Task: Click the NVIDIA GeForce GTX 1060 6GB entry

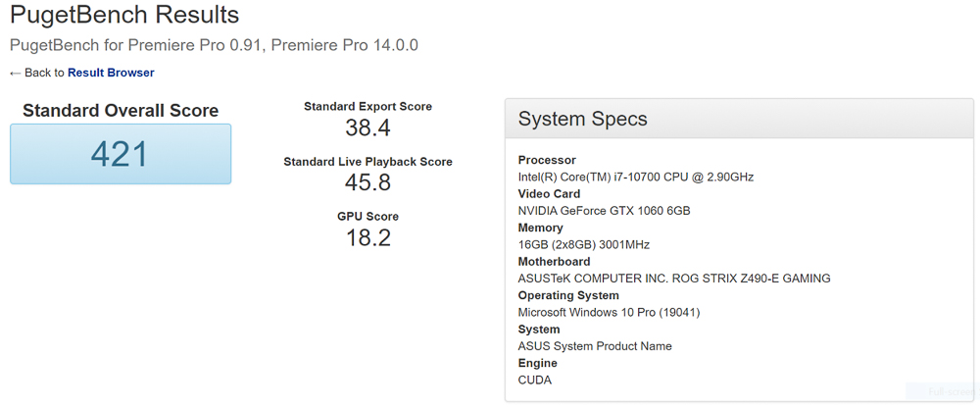Action: pyautogui.click(x=604, y=211)
